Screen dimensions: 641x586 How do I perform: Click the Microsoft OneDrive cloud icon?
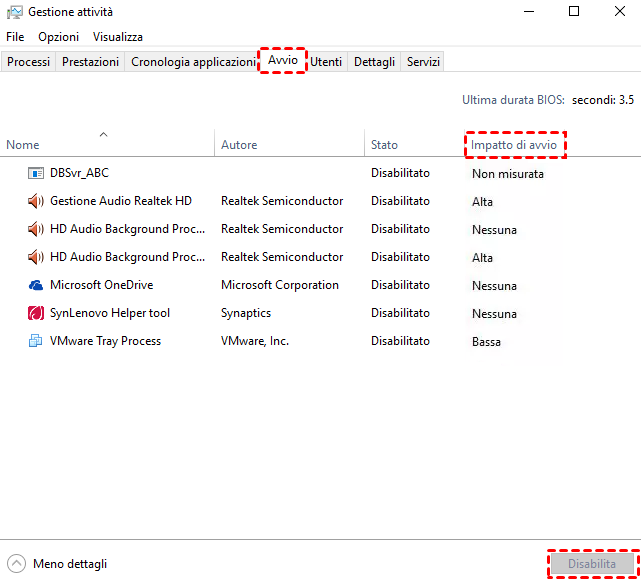tap(36, 285)
